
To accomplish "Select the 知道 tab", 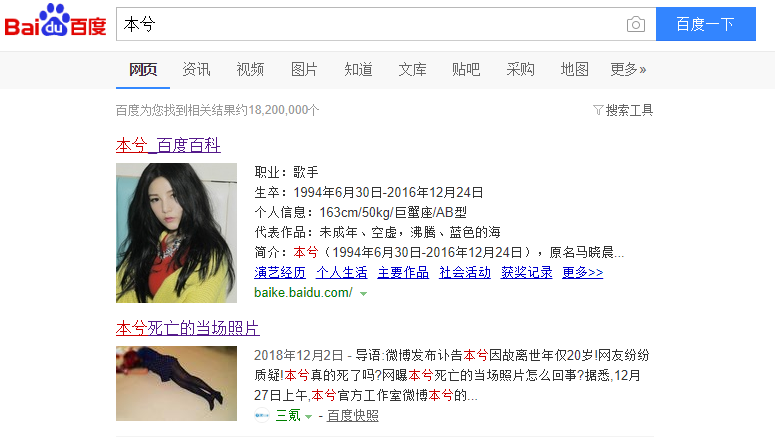I will pyautogui.click(x=358, y=69).
